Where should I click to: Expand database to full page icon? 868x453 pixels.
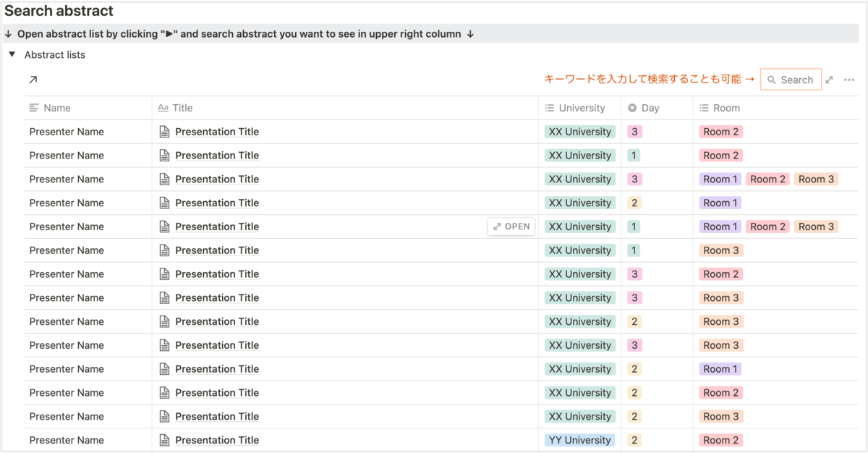(830, 80)
